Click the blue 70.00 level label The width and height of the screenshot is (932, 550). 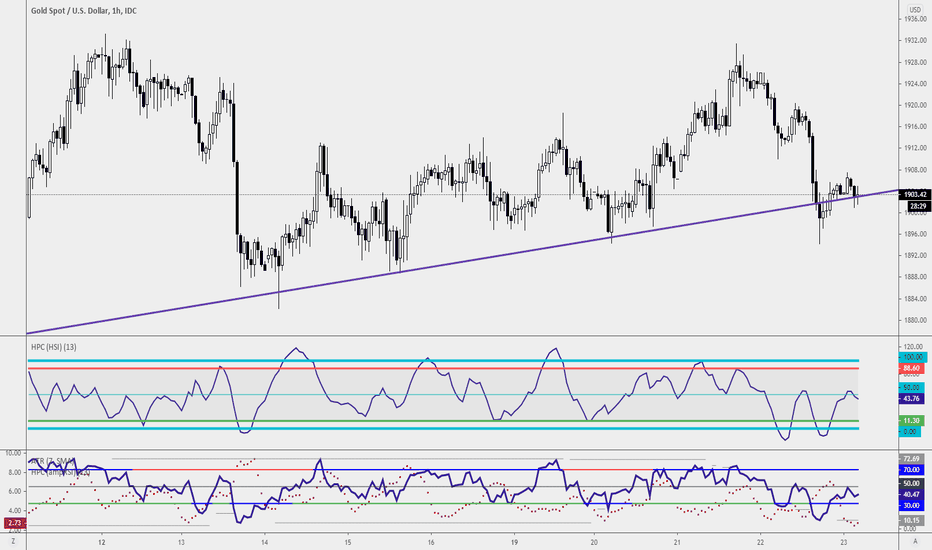coord(911,470)
